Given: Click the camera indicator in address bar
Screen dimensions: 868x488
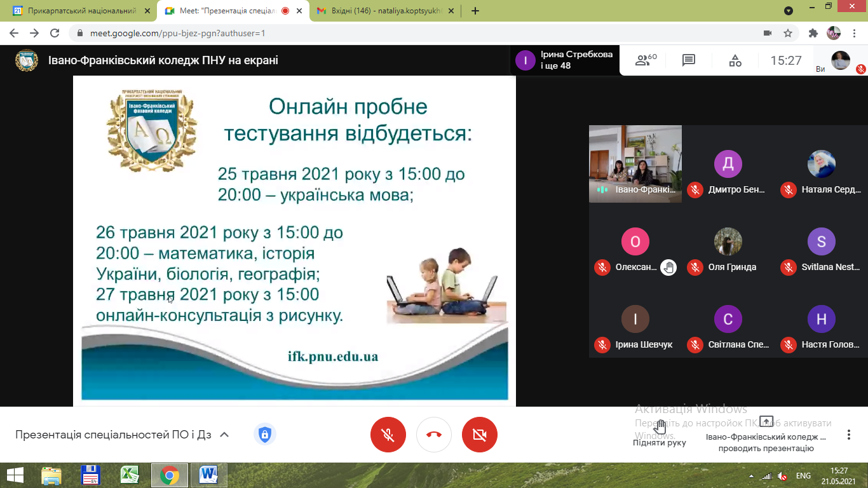Looking at the screenshot, I should [767, 33].
